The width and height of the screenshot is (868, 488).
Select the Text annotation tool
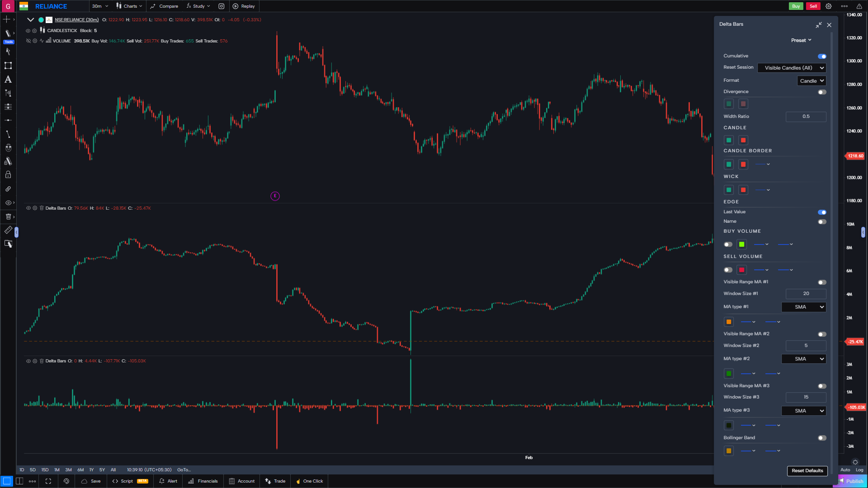click(8, 80)
